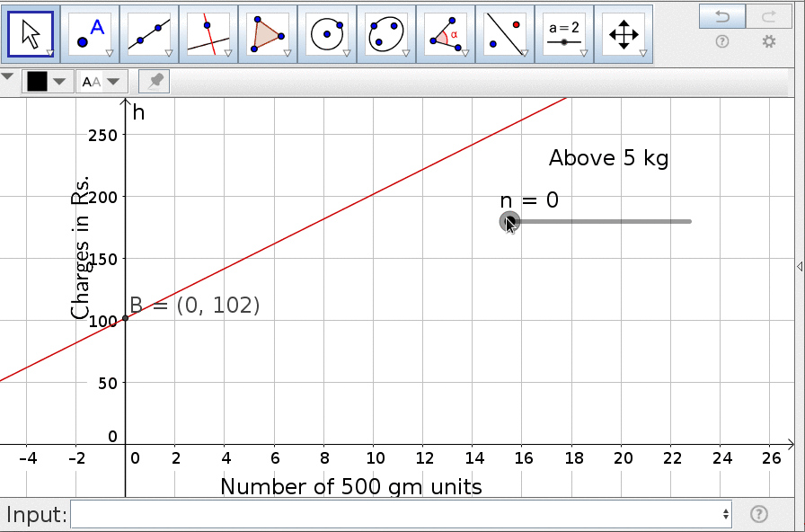Select the Polygon tool
805x532 pixels.
pos(267,31)
